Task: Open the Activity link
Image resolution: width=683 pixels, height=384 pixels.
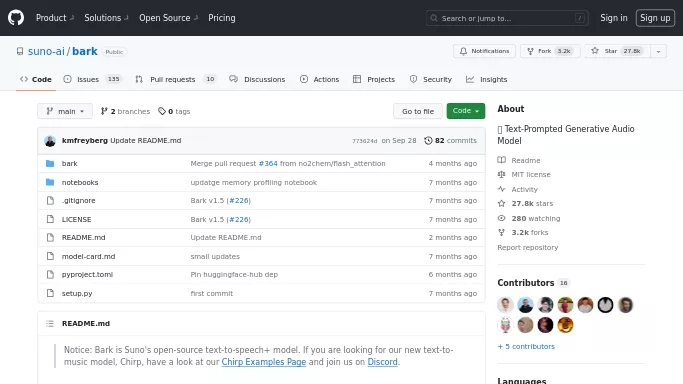Action: pos(517,189)
